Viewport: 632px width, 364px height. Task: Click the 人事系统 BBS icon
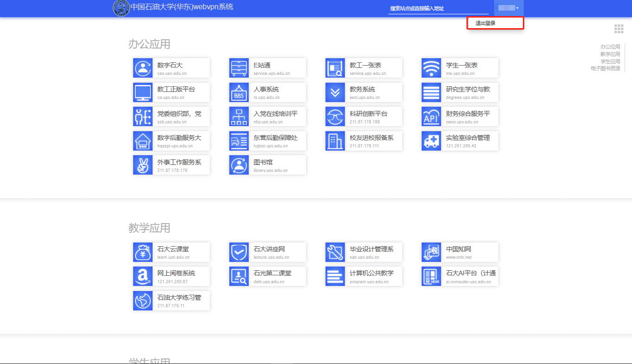pos(239,92)
